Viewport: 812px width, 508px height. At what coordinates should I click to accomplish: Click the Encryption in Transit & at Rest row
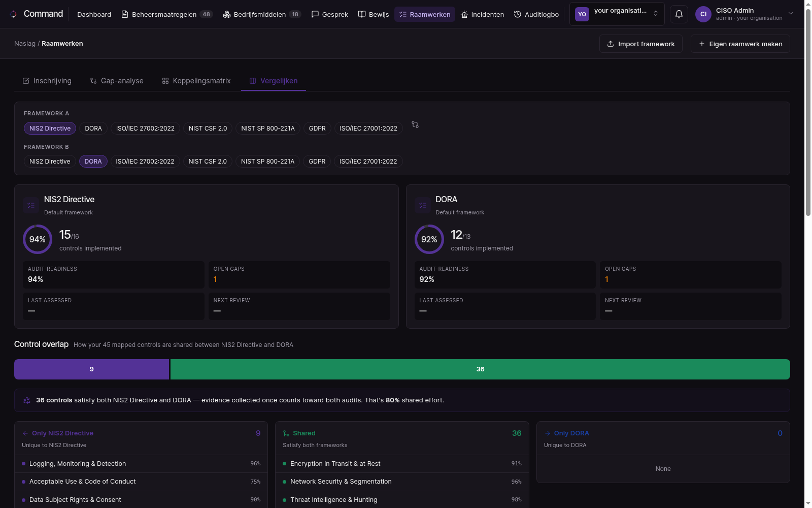coord(402,464)
